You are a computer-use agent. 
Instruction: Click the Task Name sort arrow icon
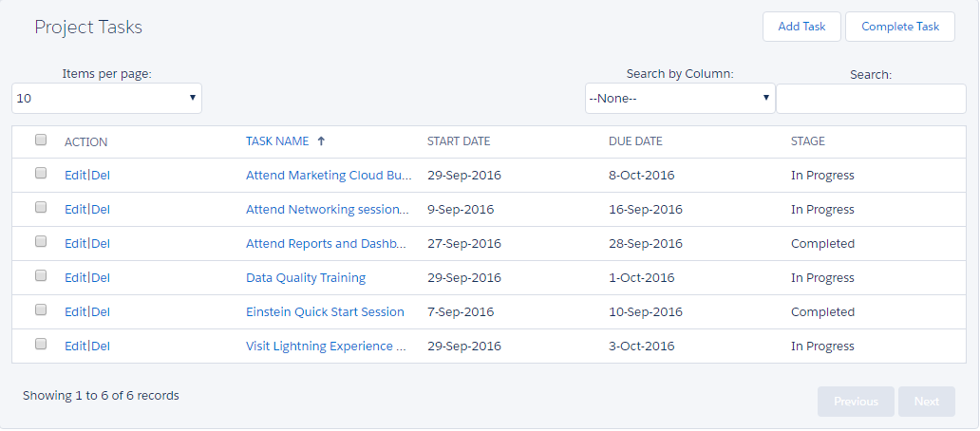tap(321, 141)
